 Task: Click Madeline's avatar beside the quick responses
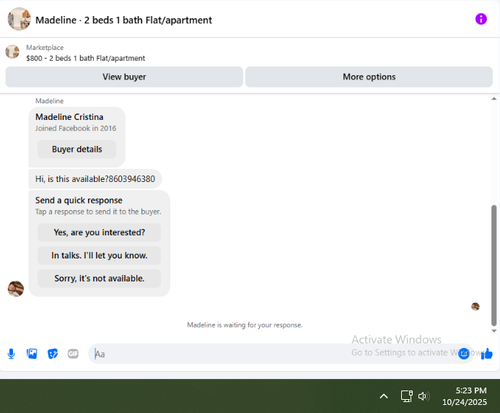point(16,289)
